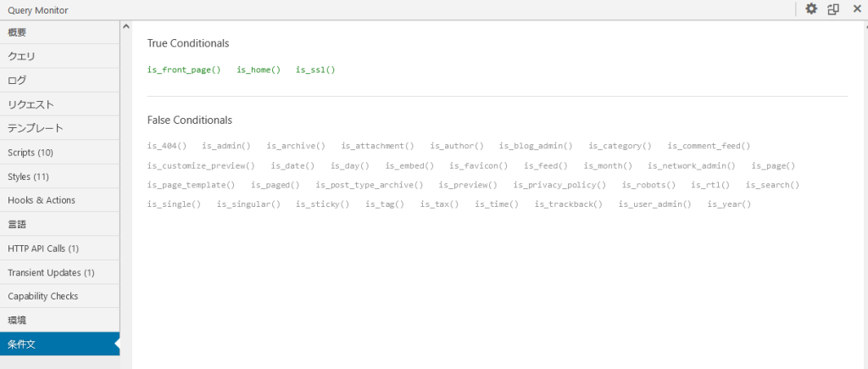
Task: Click the panel position toggle icon
Action: (x=833, y=9)
